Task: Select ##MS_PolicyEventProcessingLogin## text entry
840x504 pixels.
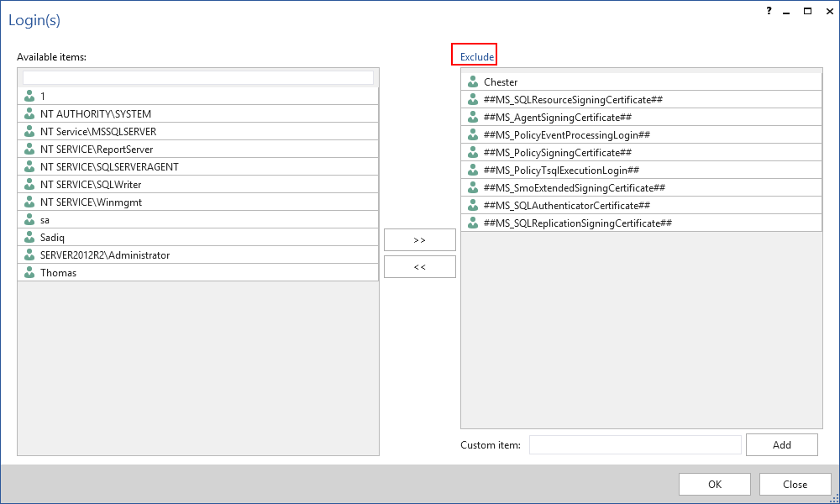Action: (x=567, y=135)
